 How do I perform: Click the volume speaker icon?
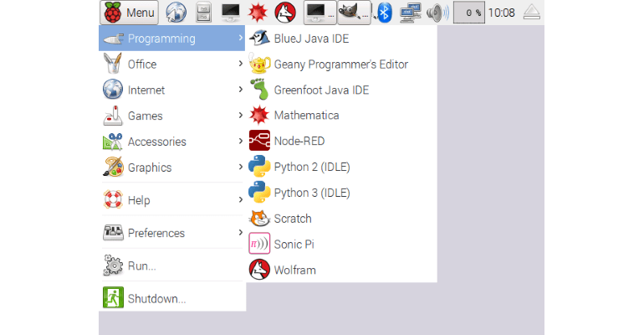pos(437,13)
